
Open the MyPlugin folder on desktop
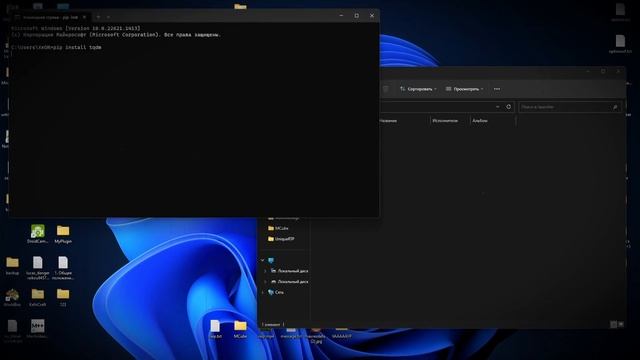(63, 233)
